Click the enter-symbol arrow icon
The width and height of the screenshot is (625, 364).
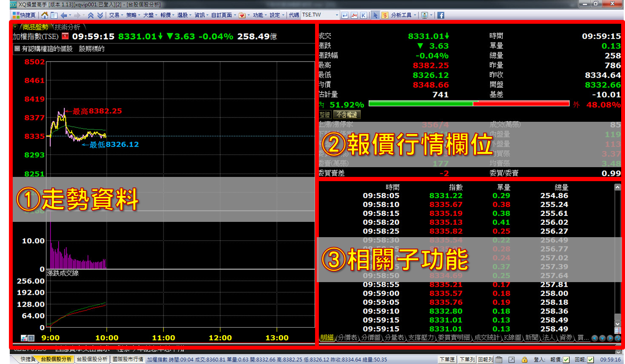click(x=345, y=15)
